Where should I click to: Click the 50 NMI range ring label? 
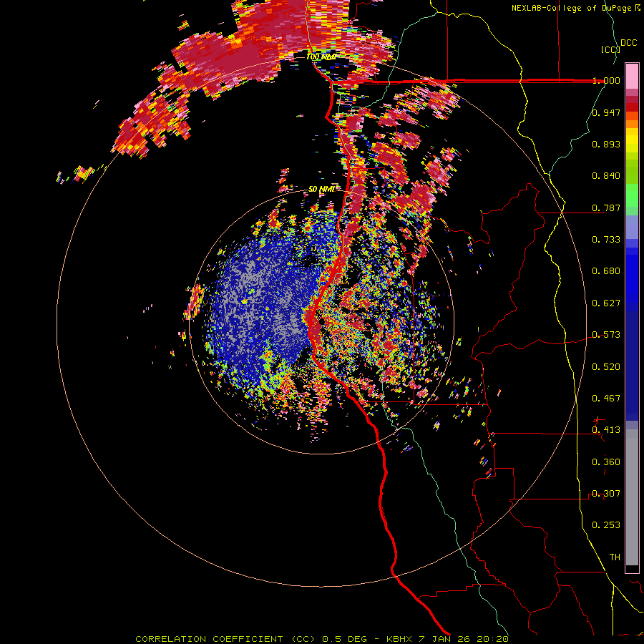pyautogui.click(x=321, y=190)
